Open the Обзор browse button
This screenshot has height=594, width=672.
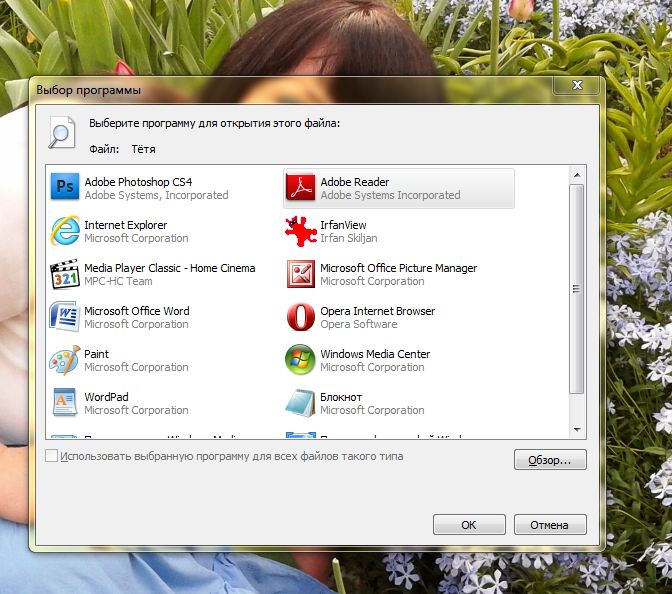pos(550,460)
